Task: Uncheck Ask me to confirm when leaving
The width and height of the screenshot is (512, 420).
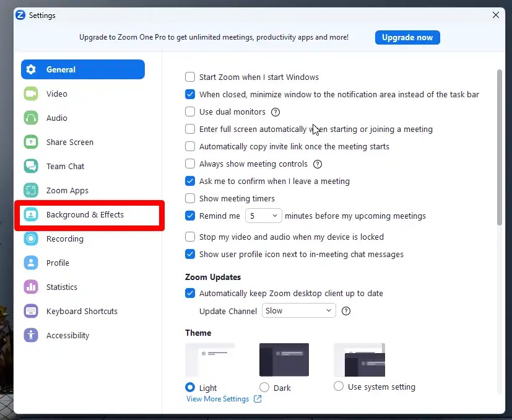Action: click(190, 181)
